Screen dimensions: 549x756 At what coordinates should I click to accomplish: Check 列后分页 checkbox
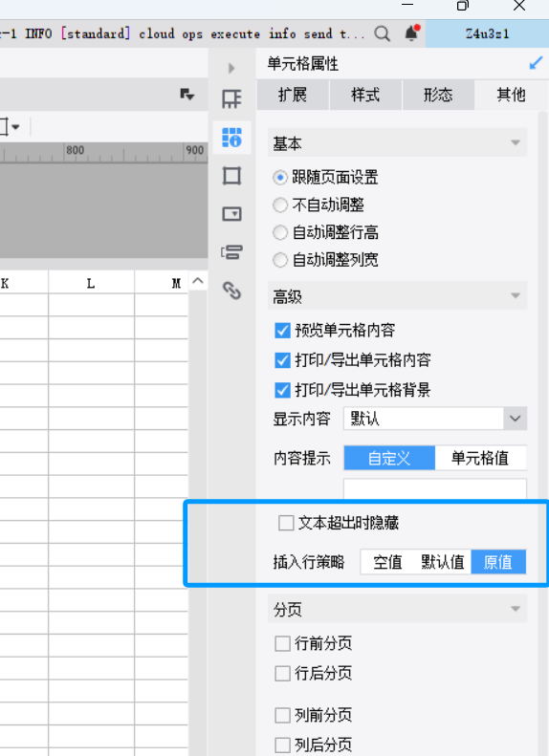[x=282, y=745]
